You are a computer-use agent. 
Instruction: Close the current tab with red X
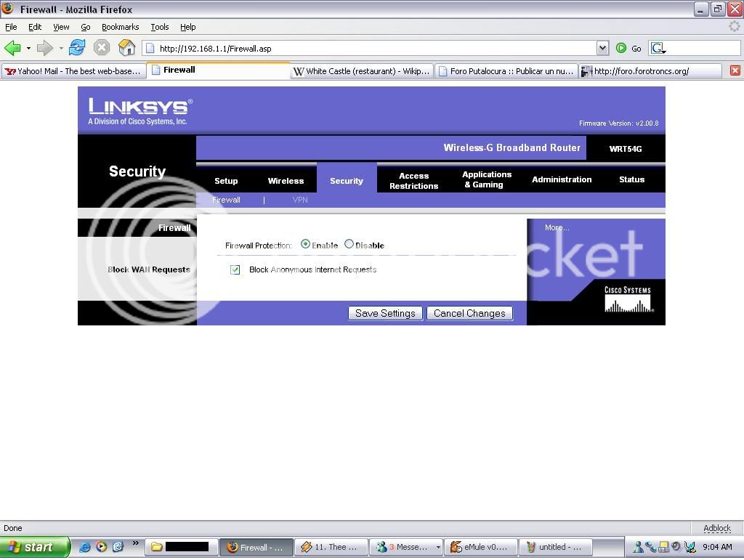point(735,70)
